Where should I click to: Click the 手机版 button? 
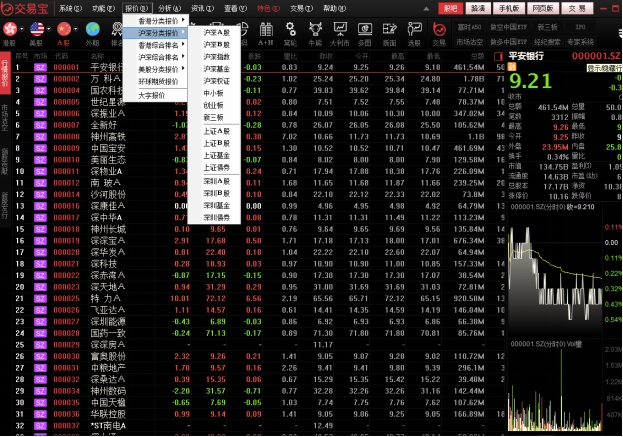pyautogui.click(x=512, y=7)
